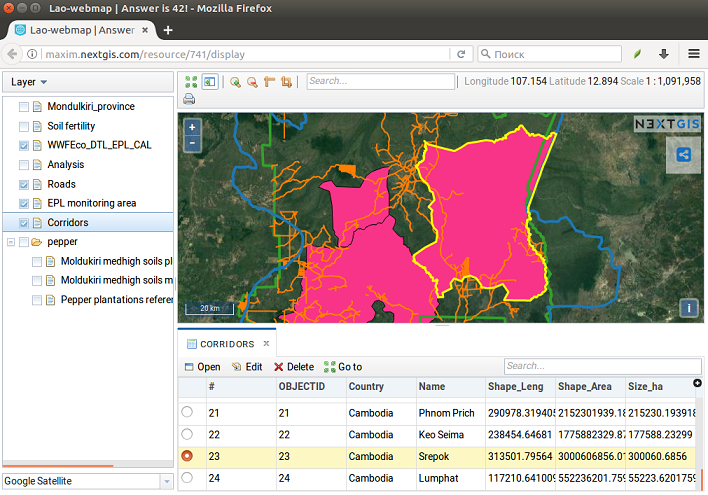The width and height of the screenshot is (708, 495).
Task: Click the Edit button in table toolbar
Action: point(247,367)
